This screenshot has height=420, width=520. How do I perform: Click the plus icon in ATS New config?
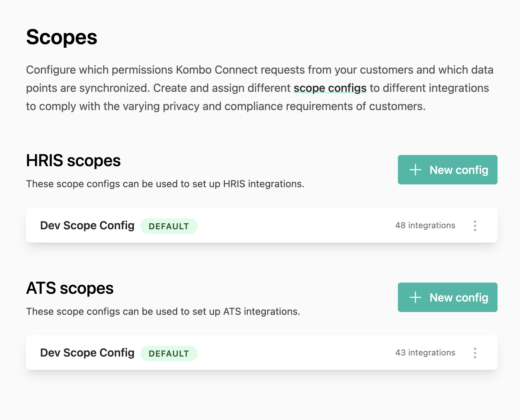(x=415, y=297)
